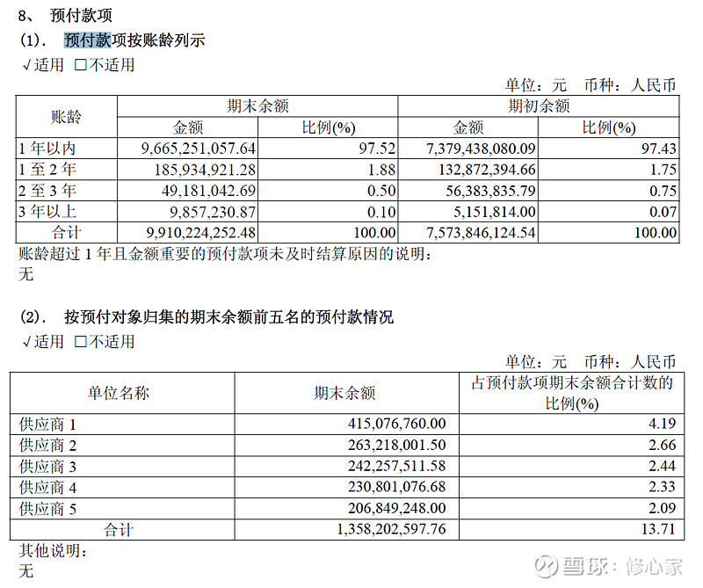
Task: Click amount 185,934,921.28
Action: click(x=205, y=170)
